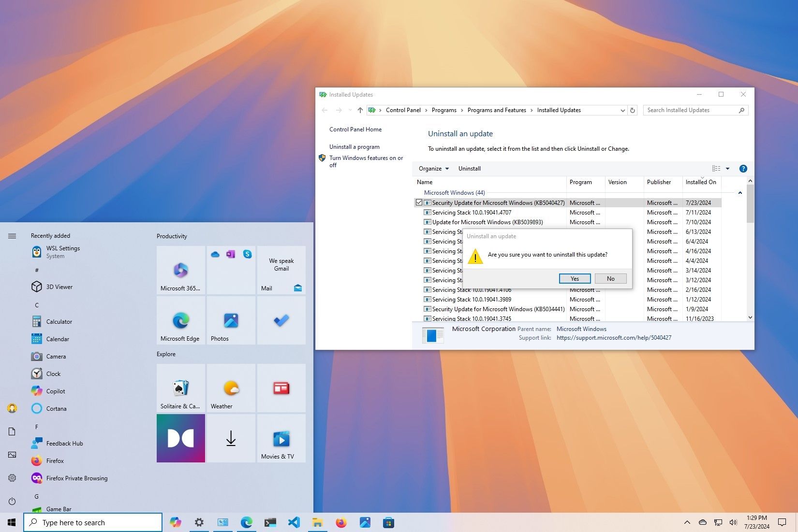
Task: Open the Weather tile from Start menu
Action: (x=231, y=388)
